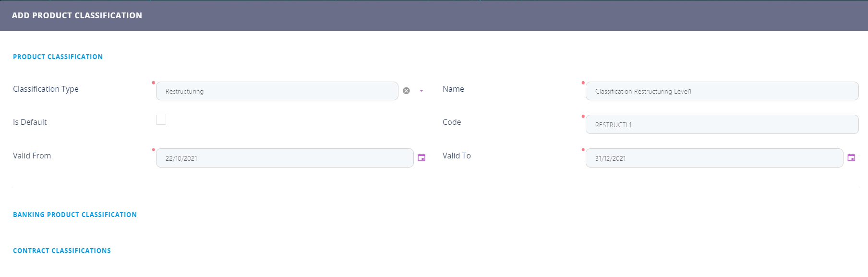Expand the Banking Product Classification section

pos(75,215)
